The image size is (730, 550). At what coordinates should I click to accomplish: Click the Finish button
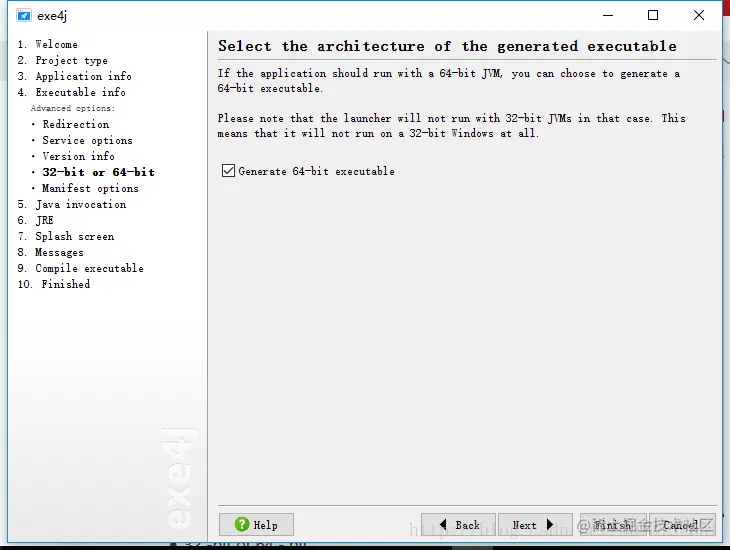click(x=613, y=524)
